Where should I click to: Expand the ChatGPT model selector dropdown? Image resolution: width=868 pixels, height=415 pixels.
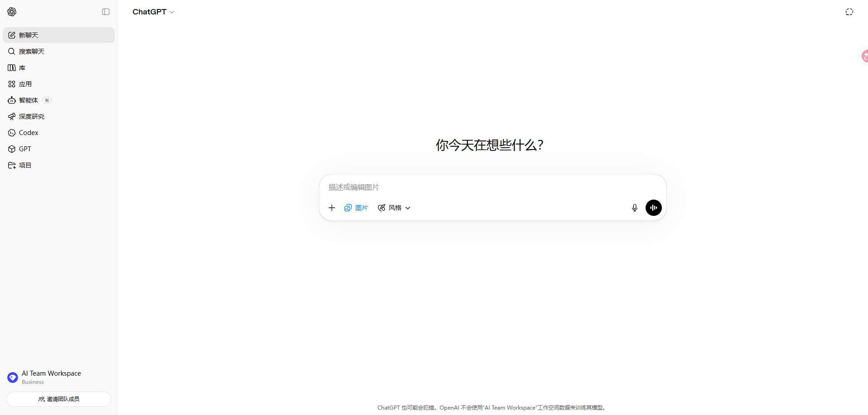pyautogui.click(x=153, y=12)
